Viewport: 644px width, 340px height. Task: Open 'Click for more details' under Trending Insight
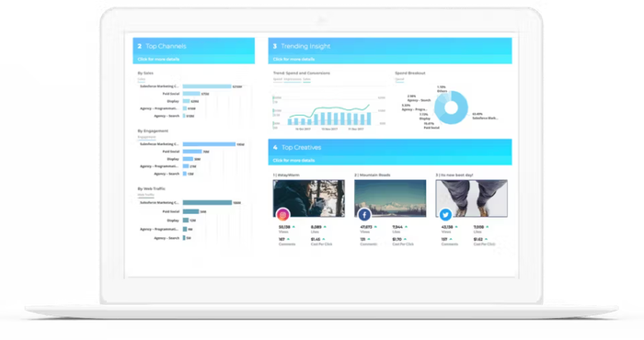point(293,59)
